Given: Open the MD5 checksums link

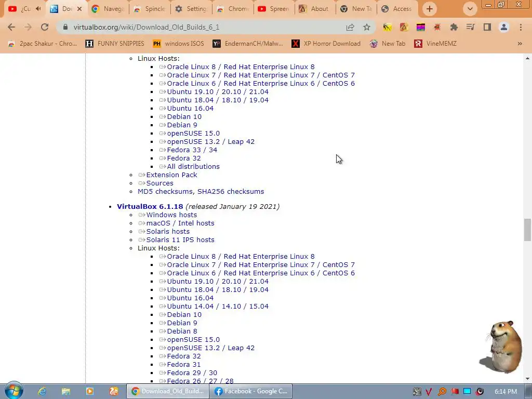Looking at the screenshot, I should tap(166, 191).
